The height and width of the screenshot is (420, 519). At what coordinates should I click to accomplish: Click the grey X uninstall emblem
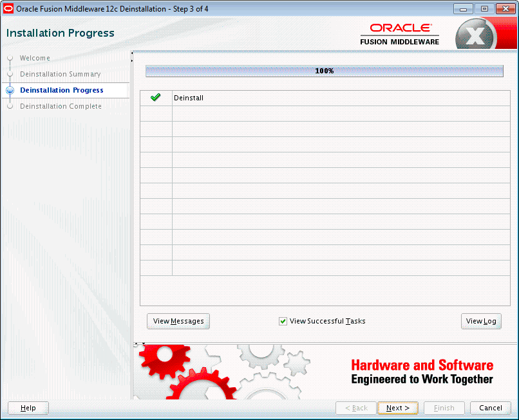click(x=476, y=34)
